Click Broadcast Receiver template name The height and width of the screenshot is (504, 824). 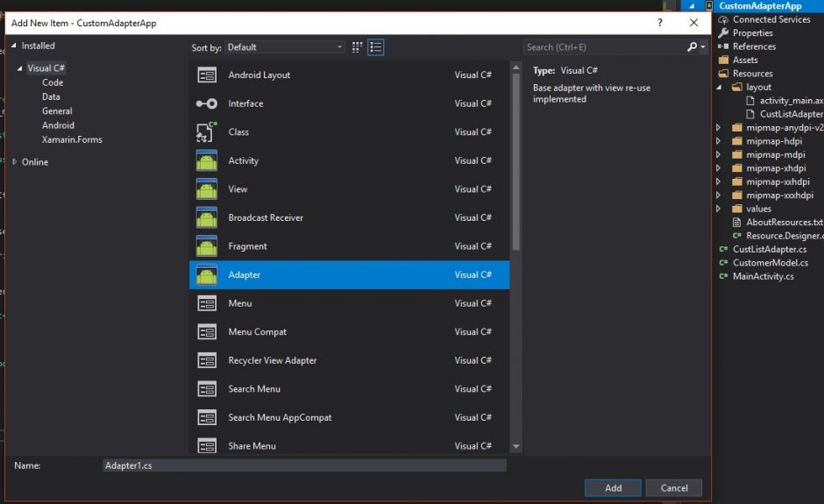pyautogui.click(x=266, y=217)
